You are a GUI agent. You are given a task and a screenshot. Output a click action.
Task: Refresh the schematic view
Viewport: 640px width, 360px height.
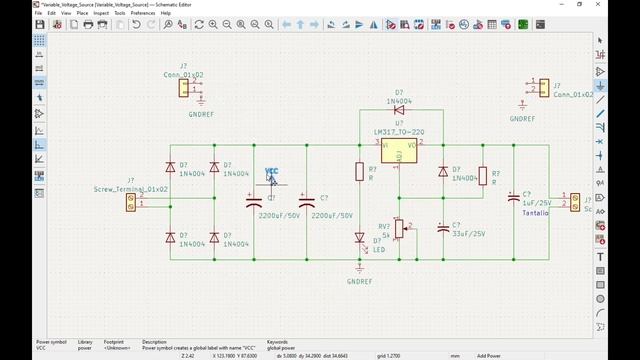[x=199, y=24]
